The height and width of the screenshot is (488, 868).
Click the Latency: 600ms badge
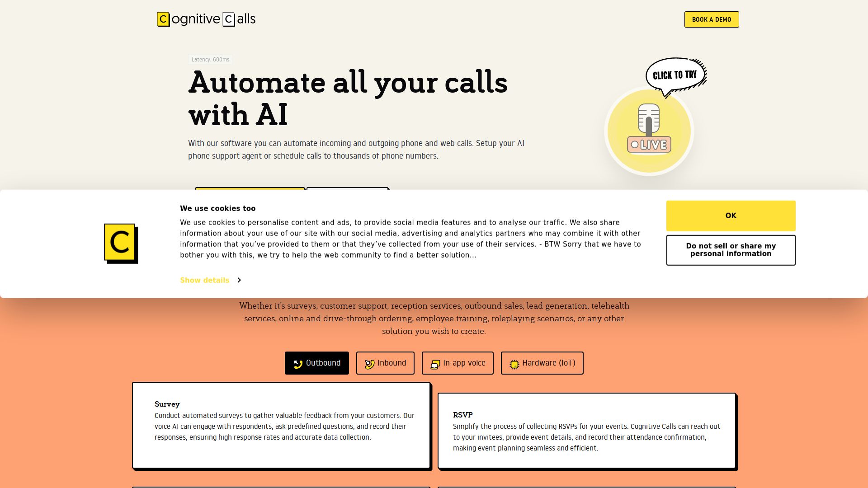(210, 60)
